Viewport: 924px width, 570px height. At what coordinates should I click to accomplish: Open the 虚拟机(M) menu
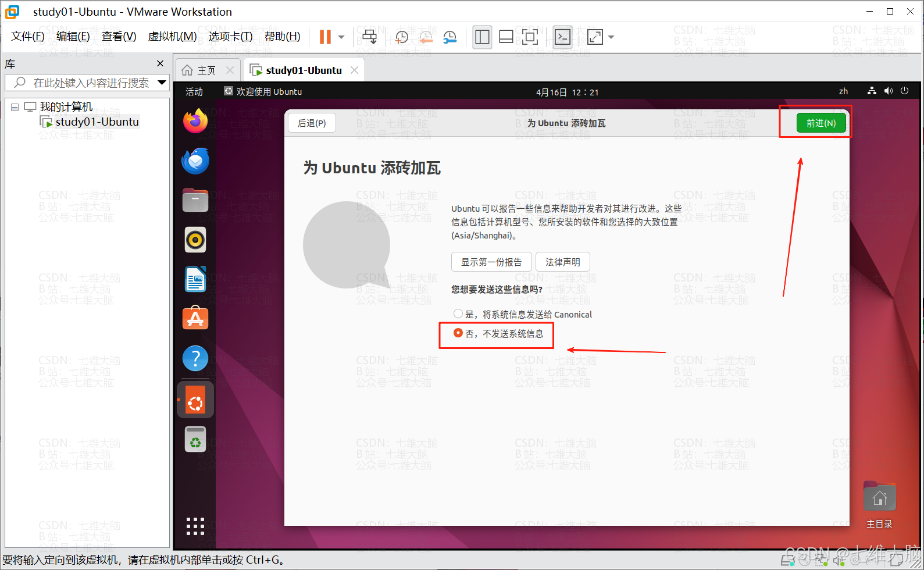pos(172,37)
